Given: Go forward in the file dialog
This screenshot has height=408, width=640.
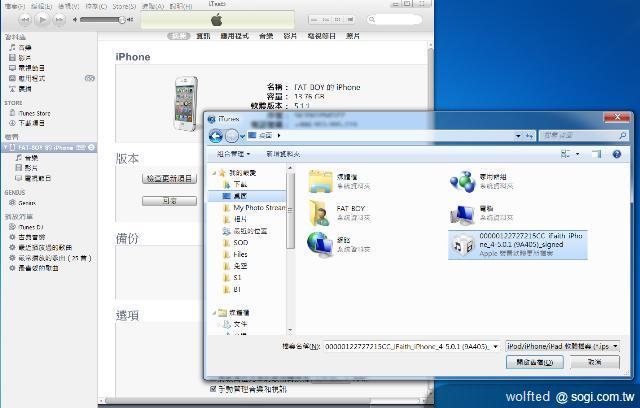Looking at the screenshot, I should [231, 135].
